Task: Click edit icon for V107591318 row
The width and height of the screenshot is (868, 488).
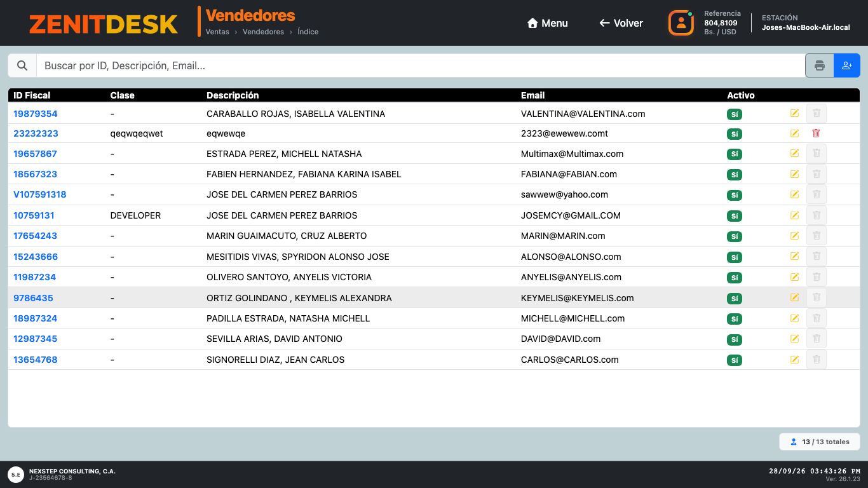Action: click(794, 194)
